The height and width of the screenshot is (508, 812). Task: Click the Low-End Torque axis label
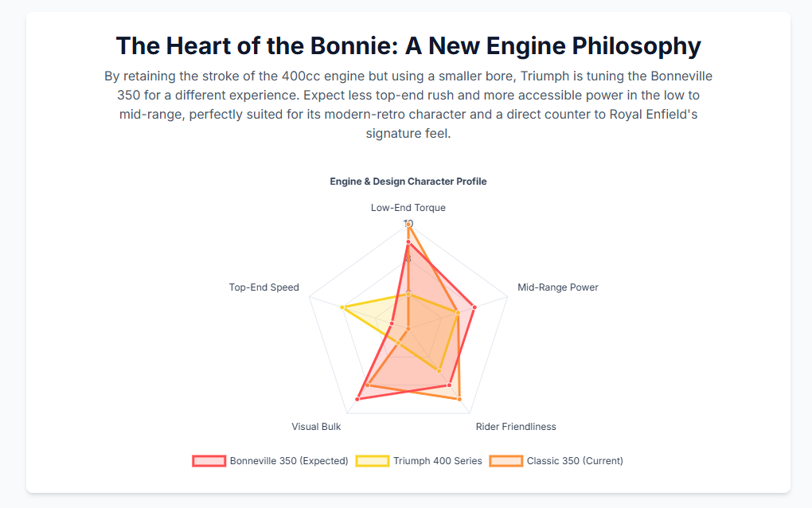pos(408,208)
